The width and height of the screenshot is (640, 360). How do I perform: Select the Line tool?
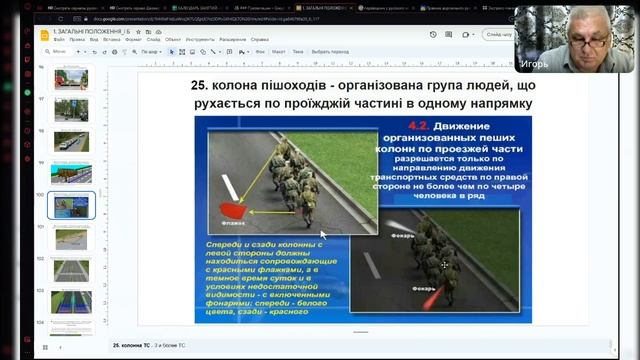(213, 52)
